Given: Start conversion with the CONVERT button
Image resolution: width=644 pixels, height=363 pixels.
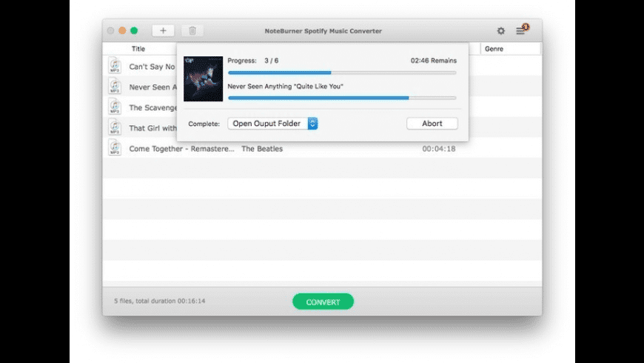Looking at the screenshot, I should pyautogui.click(x=323, y=302).
